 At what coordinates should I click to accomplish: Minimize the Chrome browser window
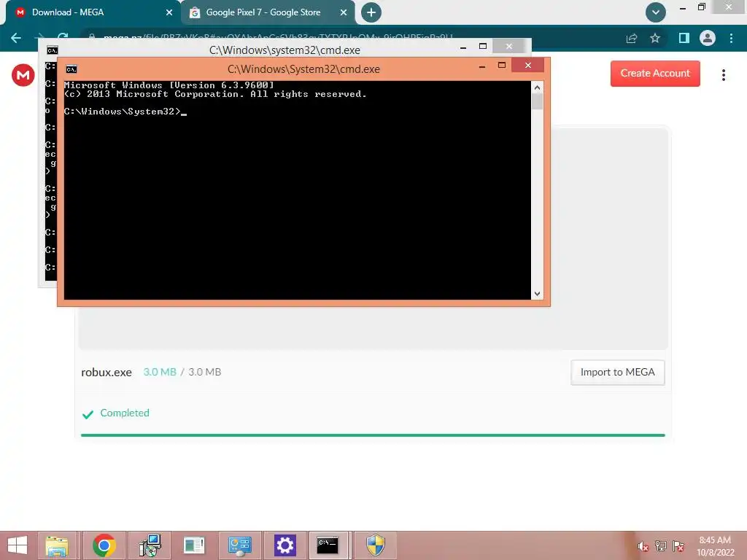coord(683,8)
